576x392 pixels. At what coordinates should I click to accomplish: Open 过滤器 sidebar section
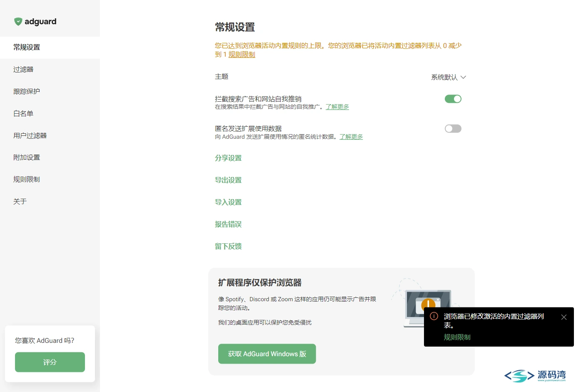(x=50, y=70)
